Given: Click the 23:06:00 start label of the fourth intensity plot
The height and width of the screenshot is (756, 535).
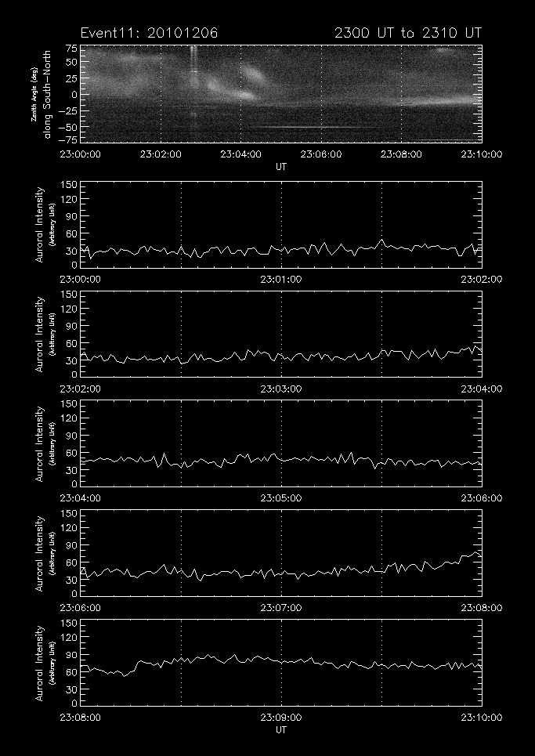Looking at the screenshot, I should tap(80, 608).
